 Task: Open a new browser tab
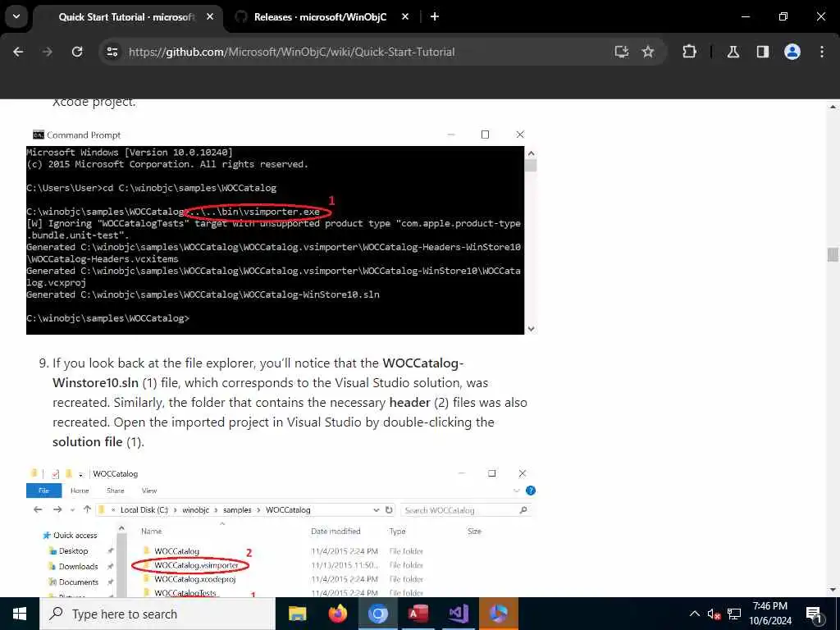click(435, 16)
